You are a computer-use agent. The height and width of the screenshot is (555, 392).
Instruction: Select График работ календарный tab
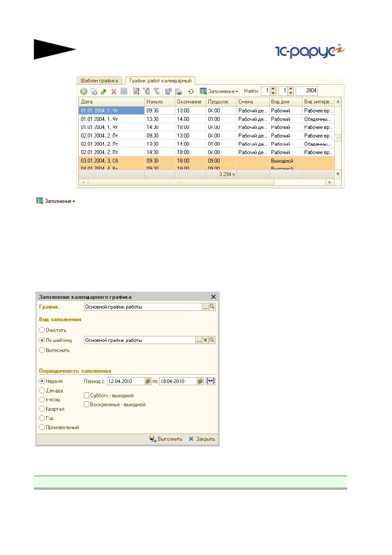[x=160, y=81]
